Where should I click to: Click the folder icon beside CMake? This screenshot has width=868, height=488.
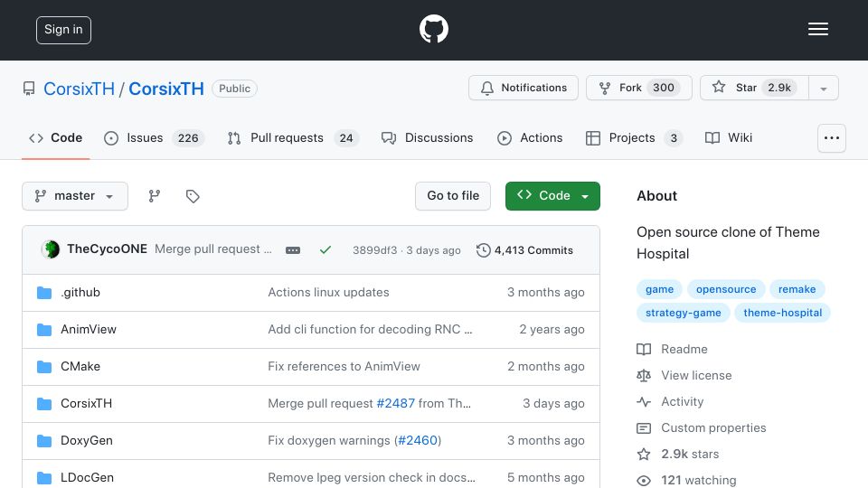coord(44,367)
